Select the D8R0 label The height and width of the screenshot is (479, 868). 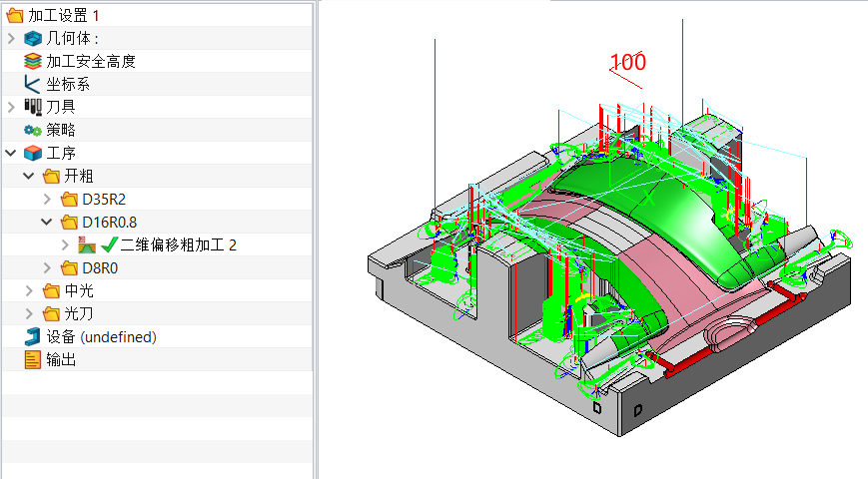(x=100, y=267)
